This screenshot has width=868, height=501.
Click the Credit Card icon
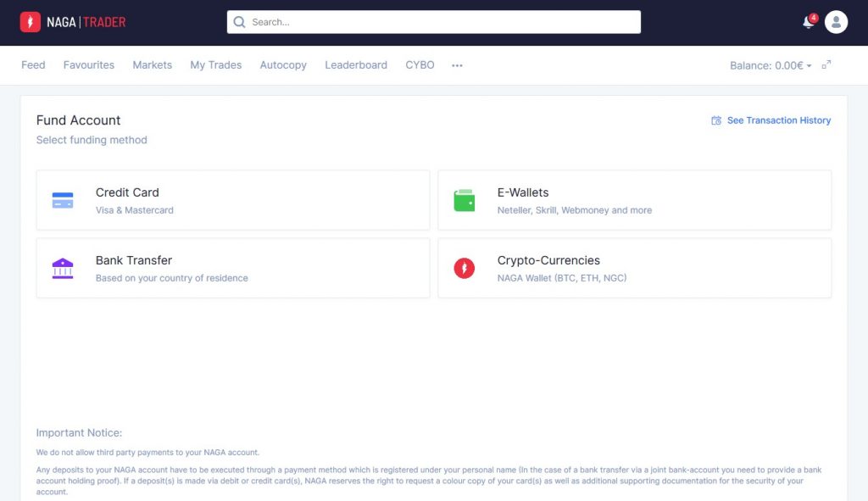tap(63, 200)
